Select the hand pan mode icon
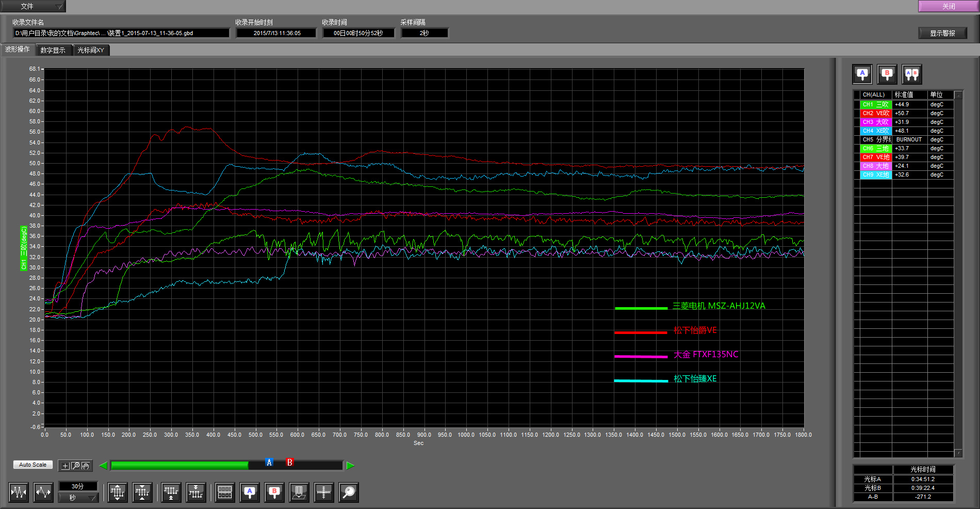Screen dimensions: 980x509 (86, 466)
